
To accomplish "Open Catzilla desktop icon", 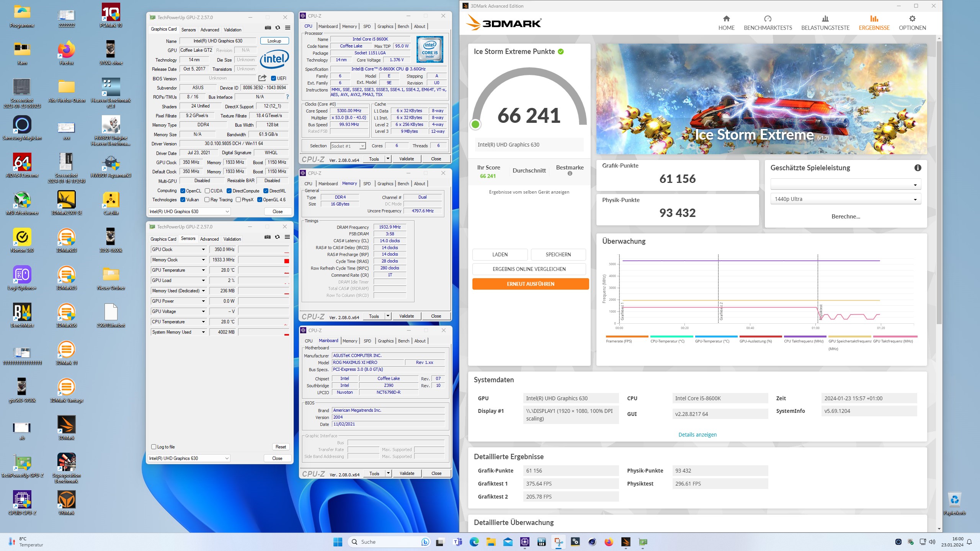I will click(x=111, y=203).
